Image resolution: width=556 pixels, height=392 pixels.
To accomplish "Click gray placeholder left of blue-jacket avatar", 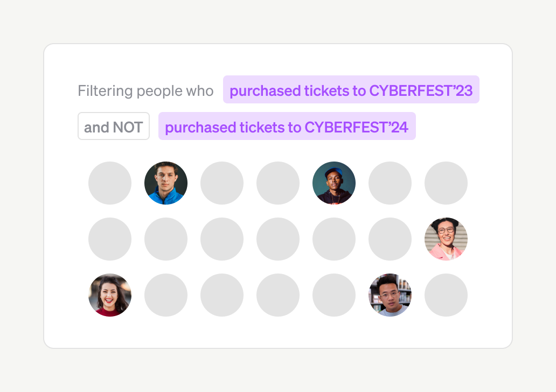I will (110, 183).
